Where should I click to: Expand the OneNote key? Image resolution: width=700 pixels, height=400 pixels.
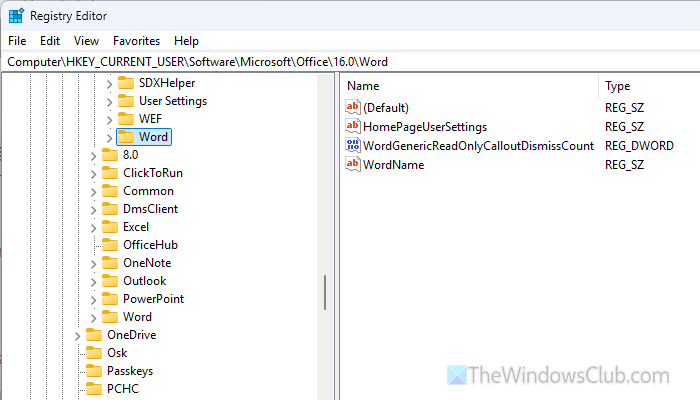93,264
